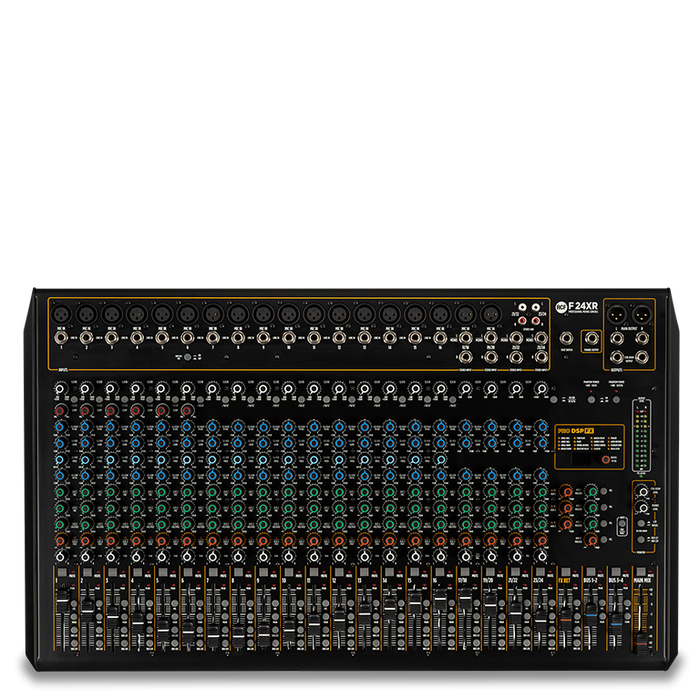Adjust the channel 13 gain knob
Viewport: 700px width, 700px height.
pyautogui.click(x=364, y=389)
